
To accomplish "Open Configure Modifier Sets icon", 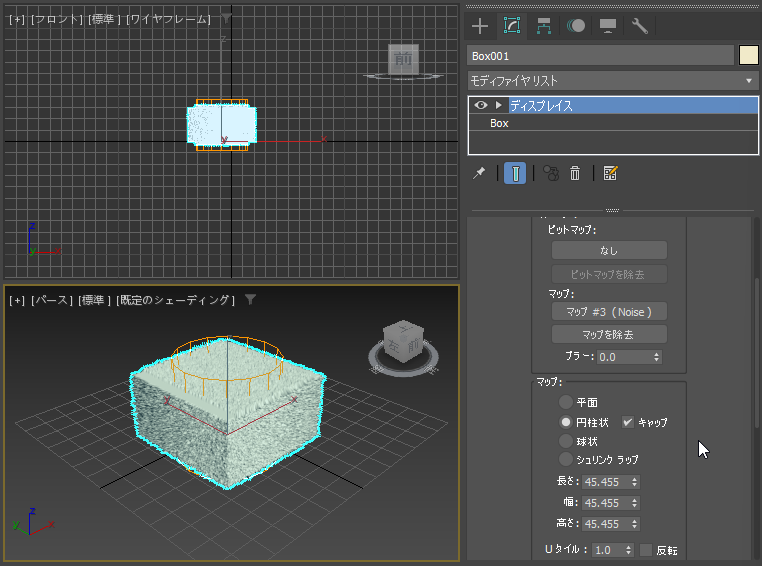I will [x=610, y=173].
